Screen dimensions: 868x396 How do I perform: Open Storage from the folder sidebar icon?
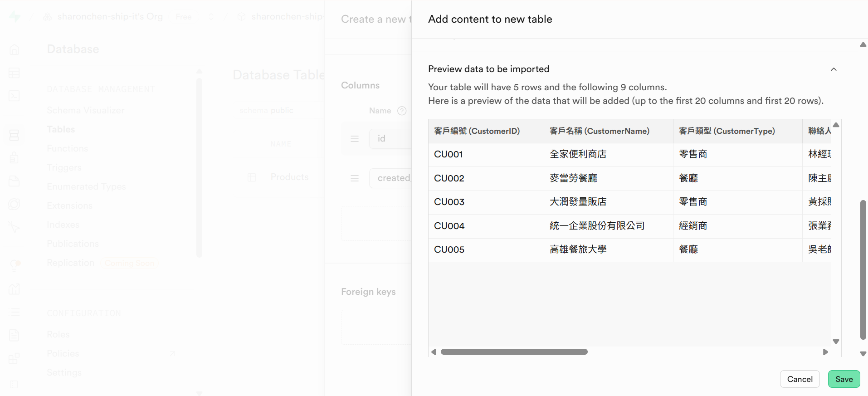pos(15,181)
